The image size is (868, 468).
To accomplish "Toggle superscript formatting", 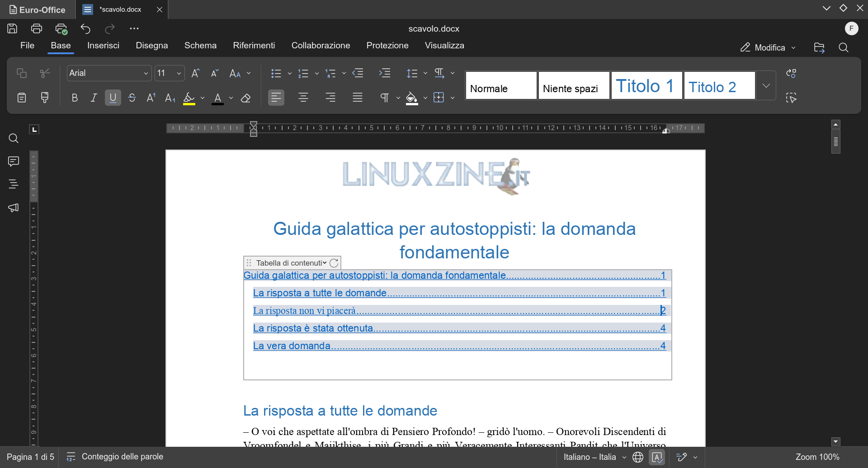I will pyautogui.click(x=151, y=98).
